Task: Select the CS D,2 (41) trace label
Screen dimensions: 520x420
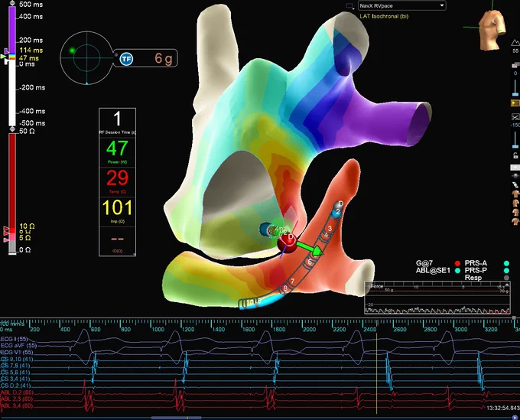Action: click(x=15, y=386)
